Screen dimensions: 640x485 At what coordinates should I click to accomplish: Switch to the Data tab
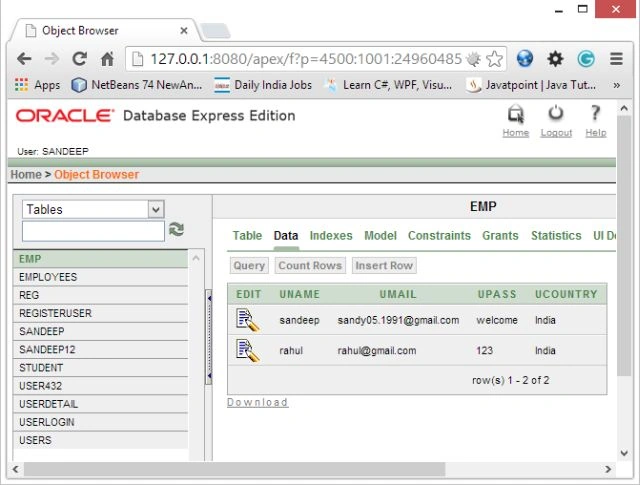pos(286,236)
